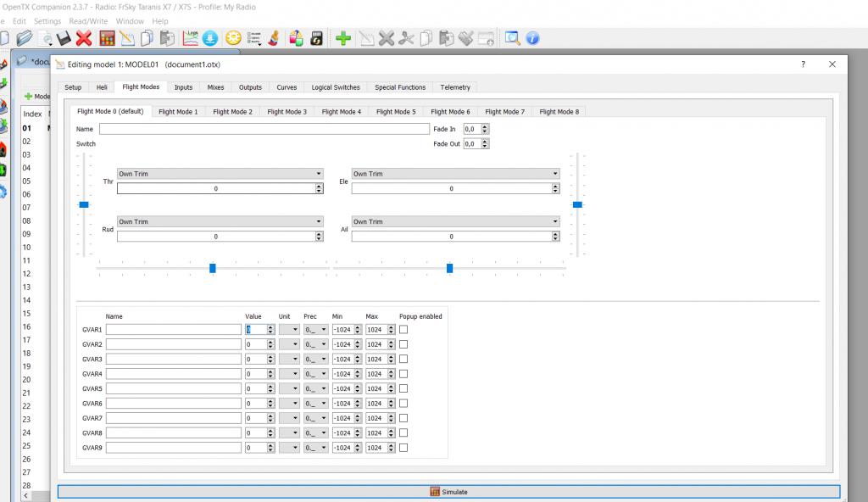Select the Flight Mode 3 tab

287,112
